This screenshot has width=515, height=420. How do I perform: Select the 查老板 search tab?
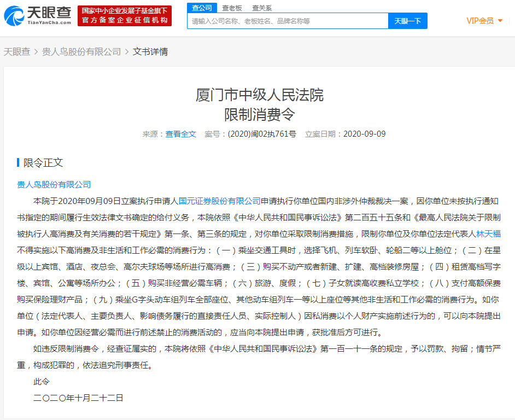tap(232, 8)
